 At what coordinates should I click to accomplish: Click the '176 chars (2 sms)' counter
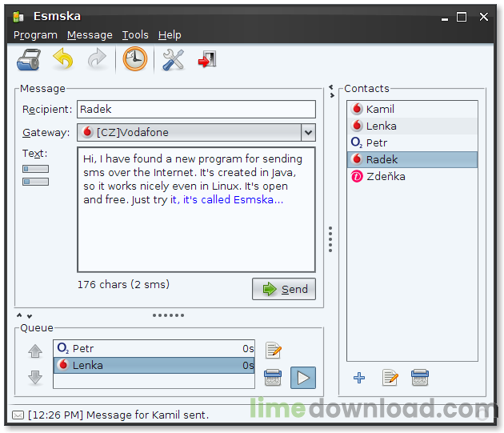pyautogui.click(x=123, y=285)
